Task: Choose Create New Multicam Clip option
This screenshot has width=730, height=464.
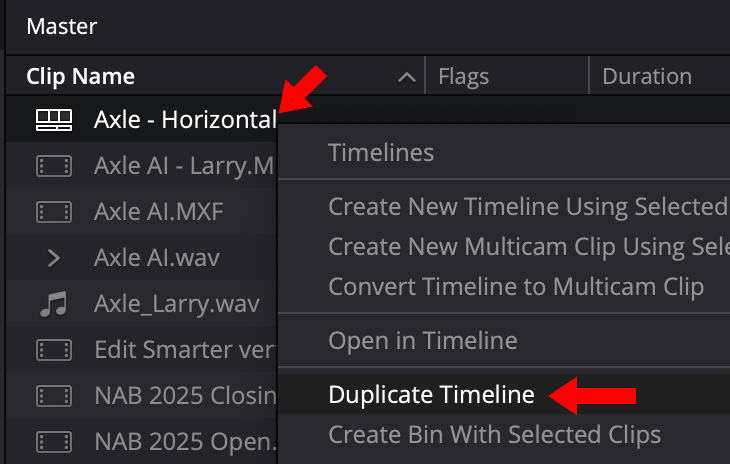Action: 527,247
